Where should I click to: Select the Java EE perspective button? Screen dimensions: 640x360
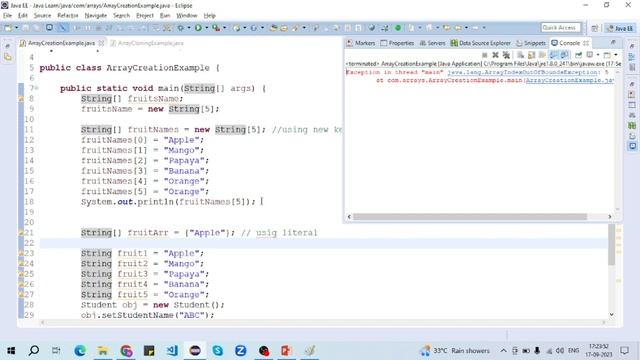620,28
